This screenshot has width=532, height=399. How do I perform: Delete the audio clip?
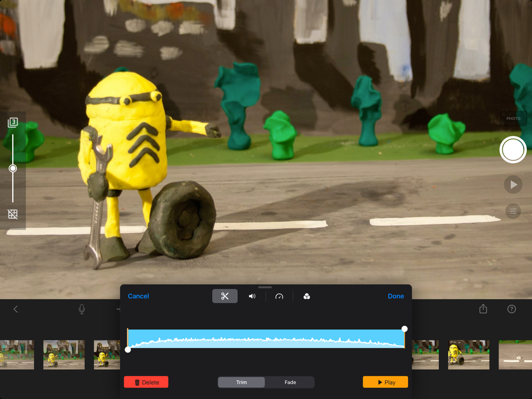tap(146, 382)
